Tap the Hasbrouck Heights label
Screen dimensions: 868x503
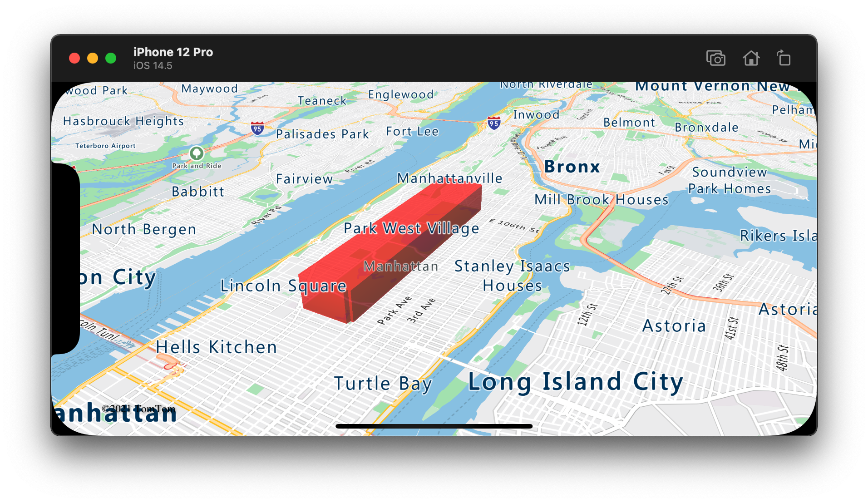pos(123,121)
